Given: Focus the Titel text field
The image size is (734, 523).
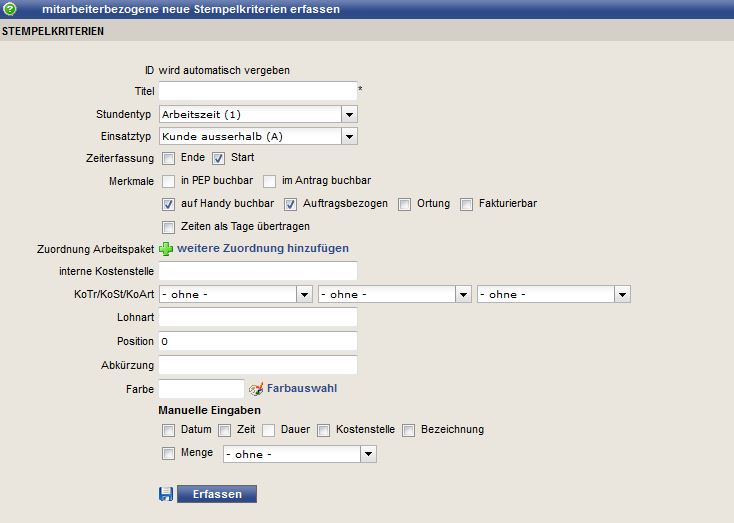Looking at the screenshot, I should [258, 91].
